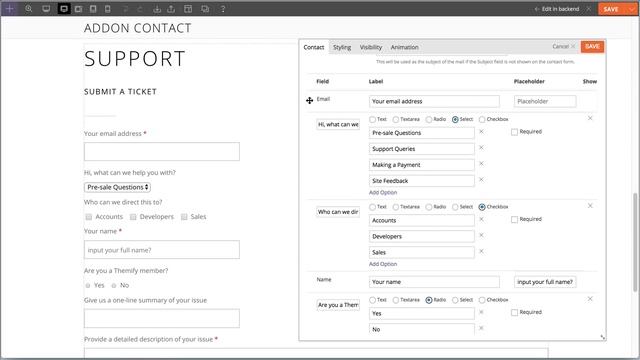Click the move handle beside Email field

point(309,100)
